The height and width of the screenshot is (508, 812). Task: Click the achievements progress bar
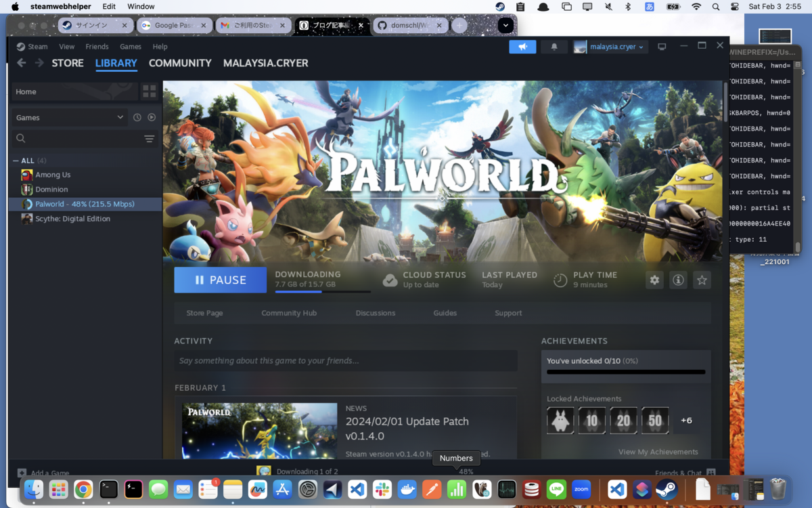(626, 372)
